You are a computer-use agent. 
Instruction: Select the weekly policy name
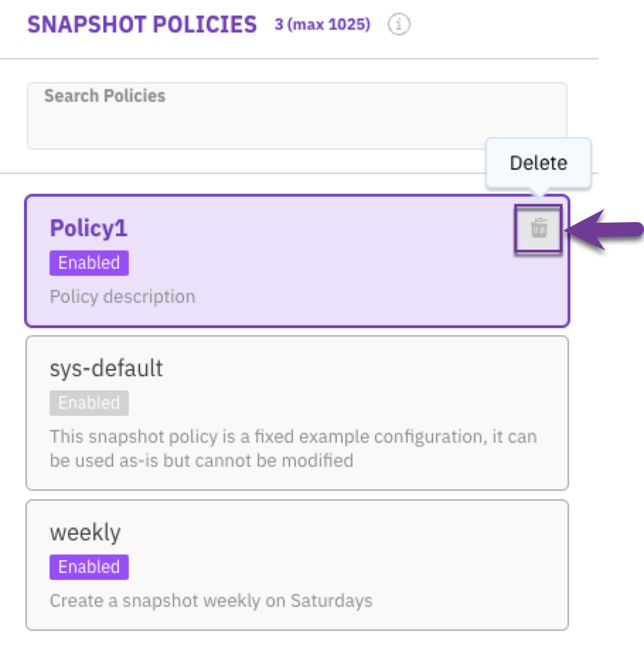(85, 533)
